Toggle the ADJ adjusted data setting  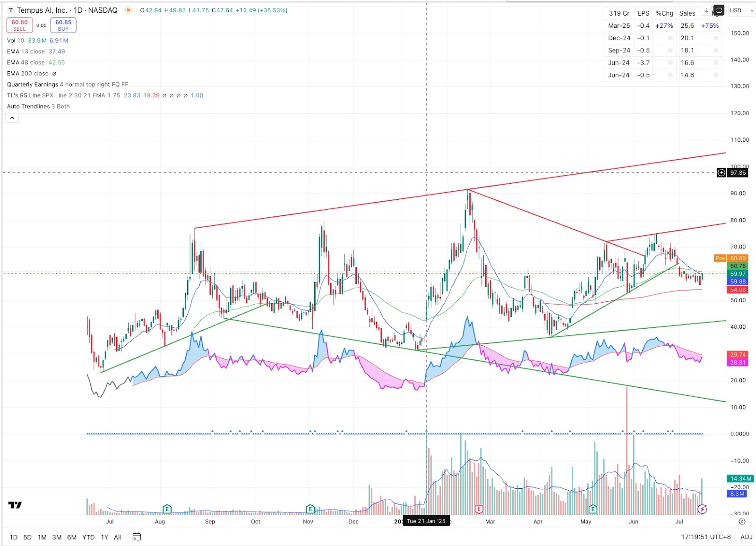point(747,537)
